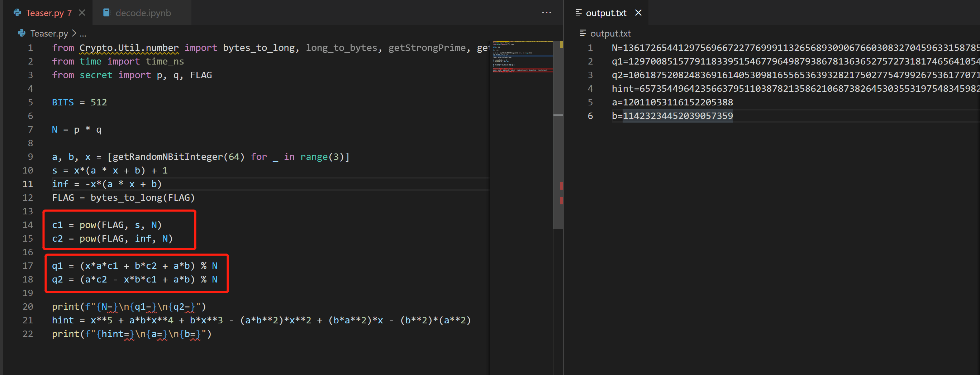
Task: Switch to the decode.ipynb tab
Action: tap(143, 13)
